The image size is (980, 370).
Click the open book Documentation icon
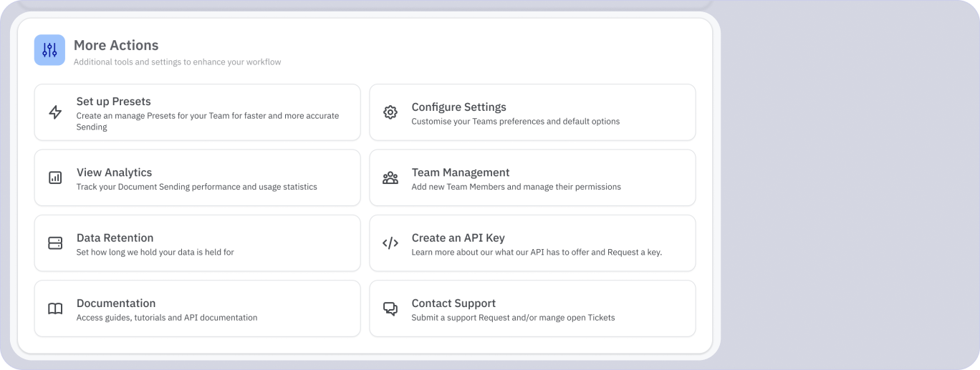point(55,308)
